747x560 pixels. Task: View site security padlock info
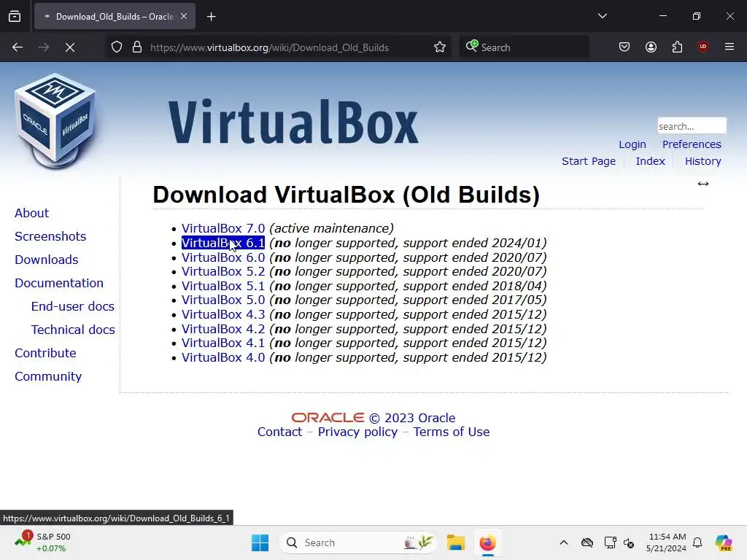tap(137, 47)
